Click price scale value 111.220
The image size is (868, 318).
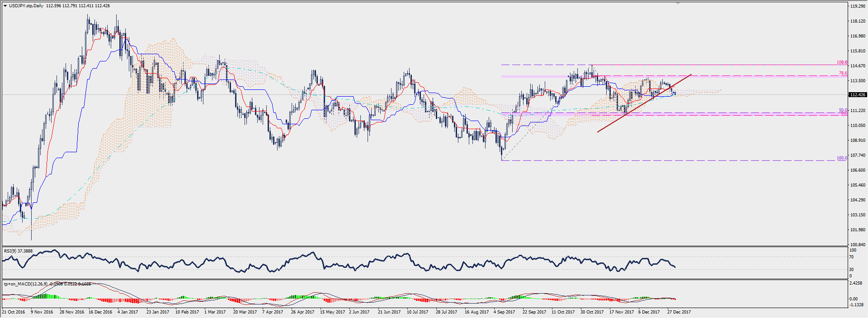pos(858,111)
